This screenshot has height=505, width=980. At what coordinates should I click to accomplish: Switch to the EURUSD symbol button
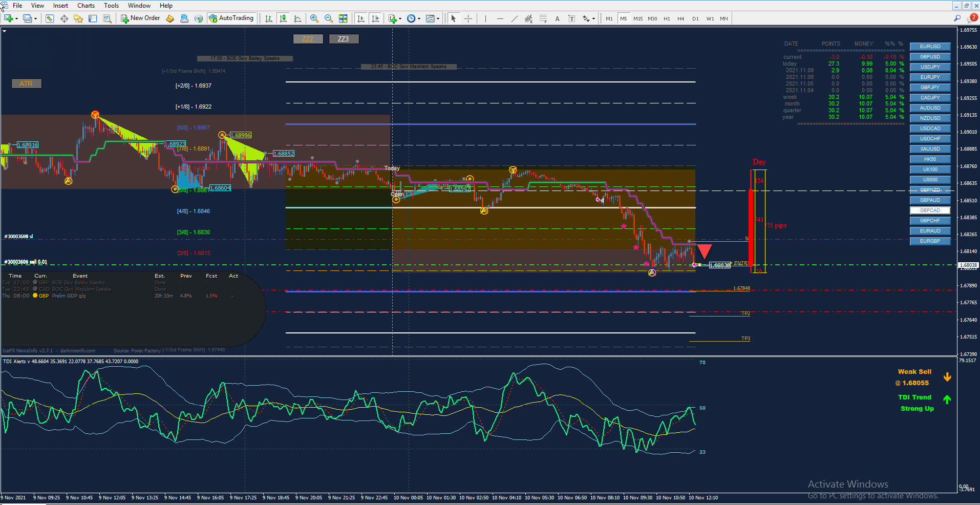pyautogui.click(x=930, y=47)
